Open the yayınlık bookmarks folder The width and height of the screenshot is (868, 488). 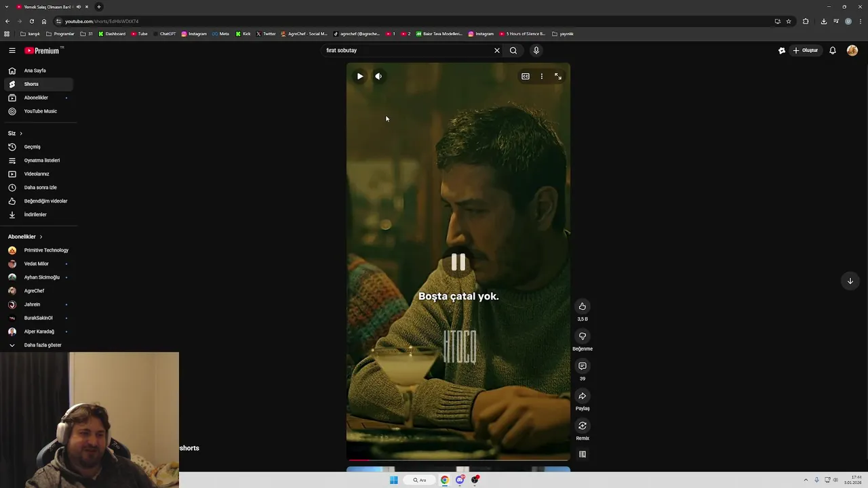tap(563, 34)
